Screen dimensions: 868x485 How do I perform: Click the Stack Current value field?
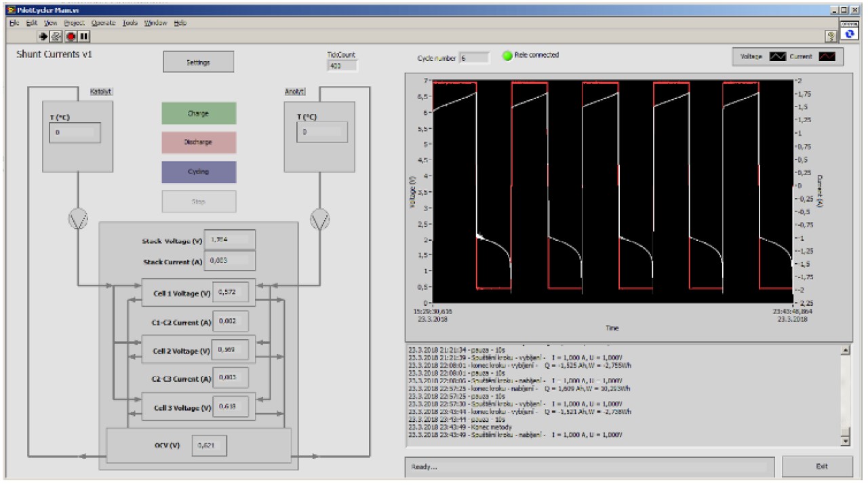[231, 260]
